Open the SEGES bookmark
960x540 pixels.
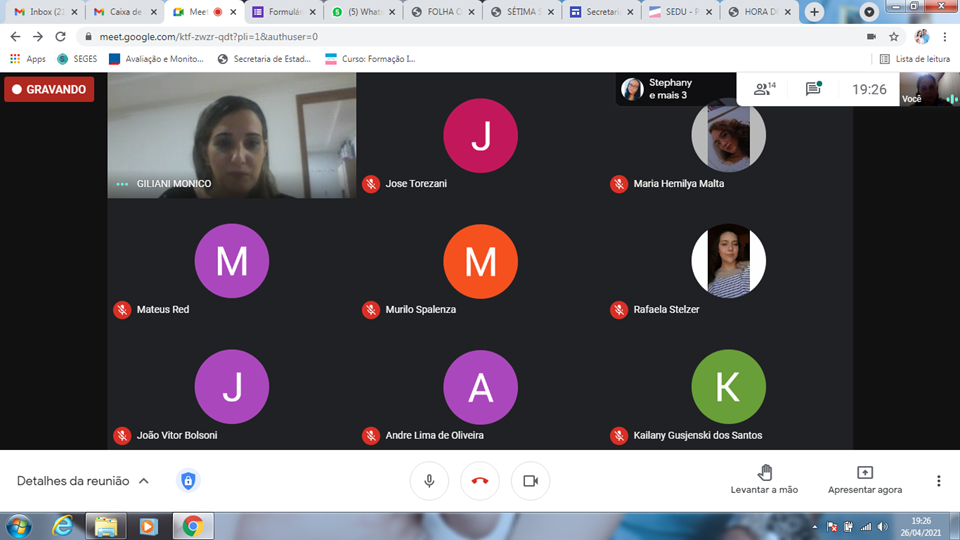77,59
